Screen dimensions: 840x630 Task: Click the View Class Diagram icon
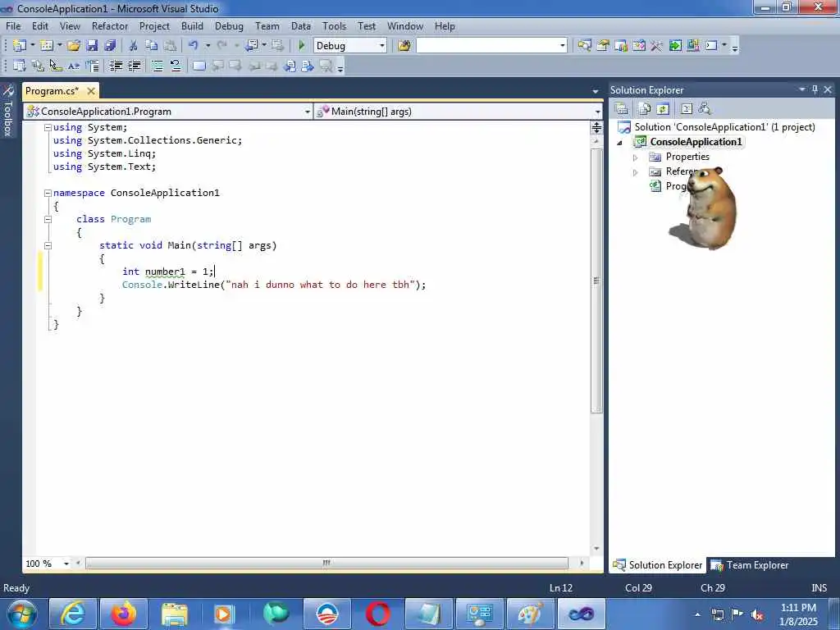pos(705,109)
